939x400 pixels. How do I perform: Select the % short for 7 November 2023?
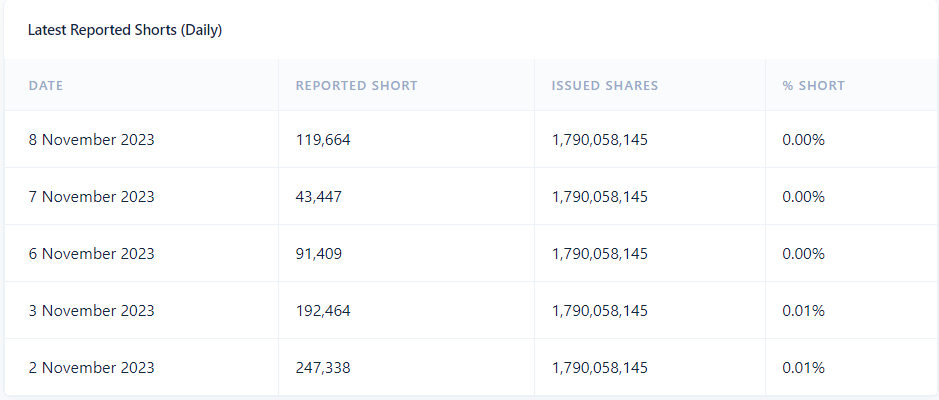click(x=803, y=197)
